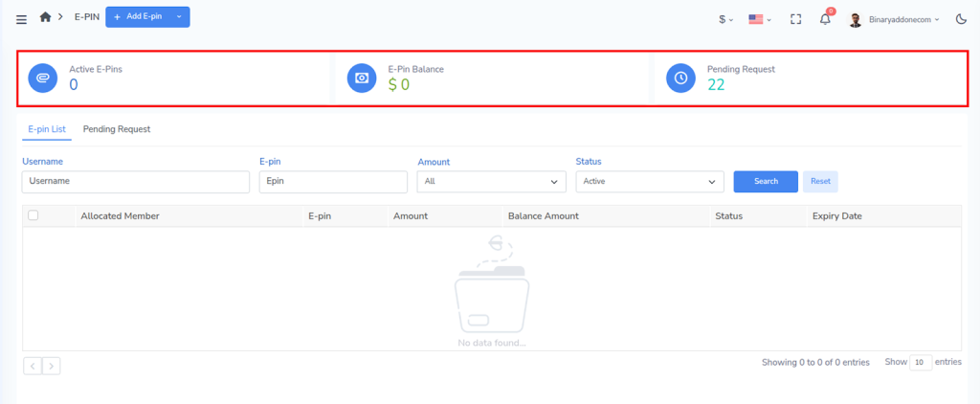Toggle fullscreen mode icon
This screenshot has width=980, height=404.
coord(795,18)
